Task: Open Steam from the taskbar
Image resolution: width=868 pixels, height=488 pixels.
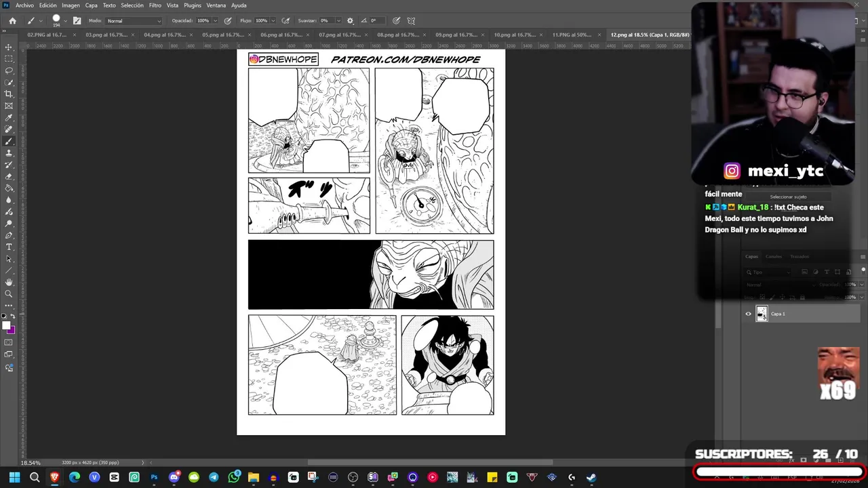Action: pos(591,477)
